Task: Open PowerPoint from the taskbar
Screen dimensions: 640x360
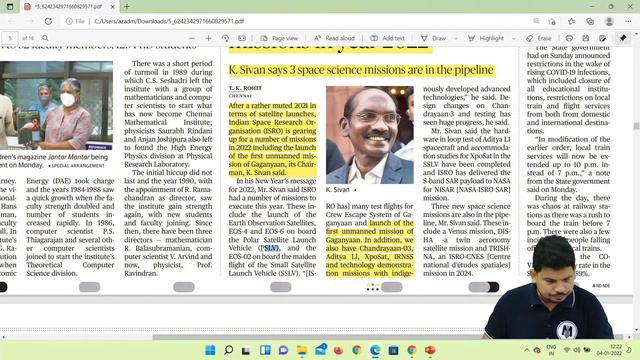Action: click(430, 350)
